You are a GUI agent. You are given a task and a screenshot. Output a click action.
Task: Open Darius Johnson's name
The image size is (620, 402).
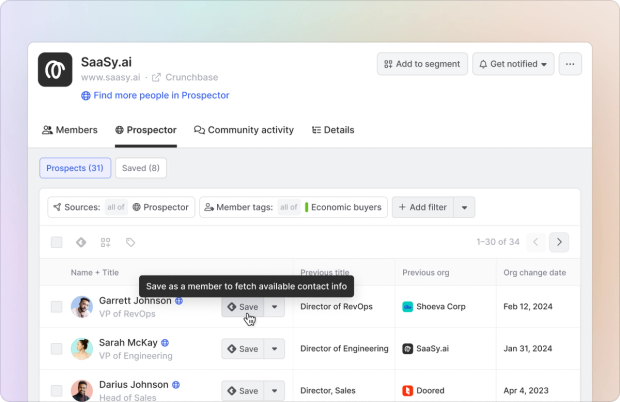[x=134, y=385]
